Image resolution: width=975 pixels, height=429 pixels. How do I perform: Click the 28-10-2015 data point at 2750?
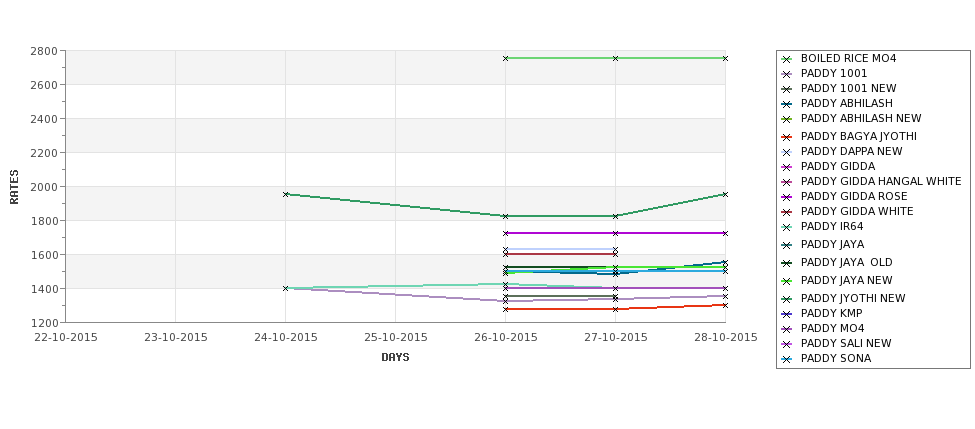[725, 58]
